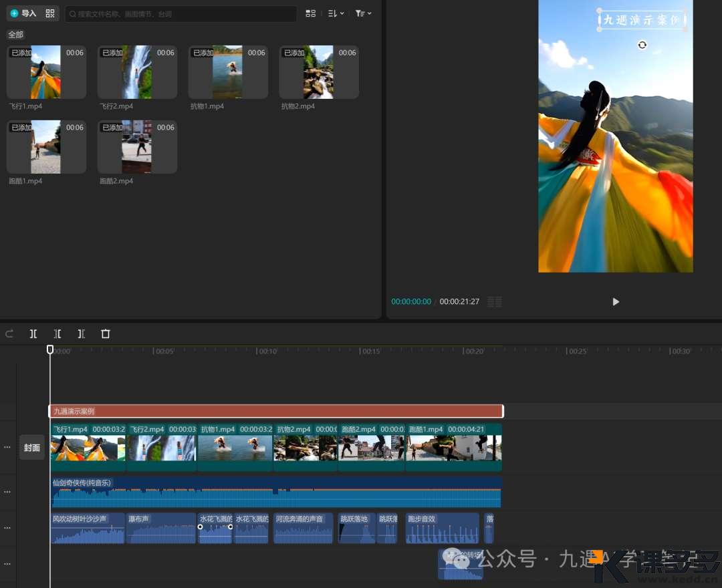Select the 飞行1.mp4 clip on the timeline

(88, 447)
